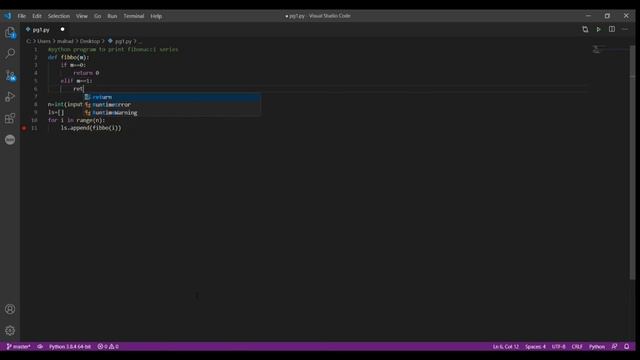Remove the breakpoint on line 11
Viewport: 640px width, 360px height.
click(24, 128)
